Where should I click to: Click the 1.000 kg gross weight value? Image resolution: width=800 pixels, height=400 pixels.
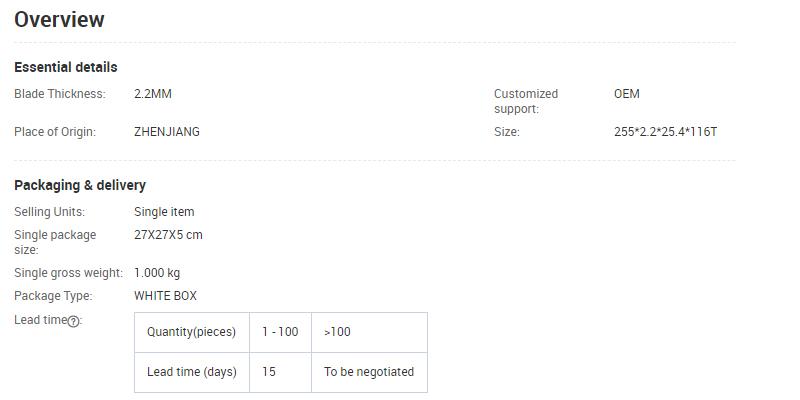[x=157, y=273]
